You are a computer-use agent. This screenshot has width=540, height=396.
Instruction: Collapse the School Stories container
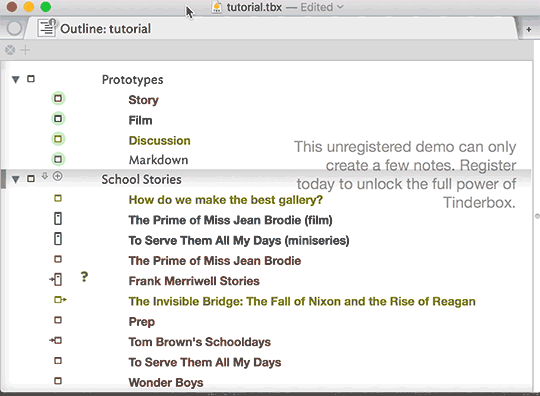(15, 179)
